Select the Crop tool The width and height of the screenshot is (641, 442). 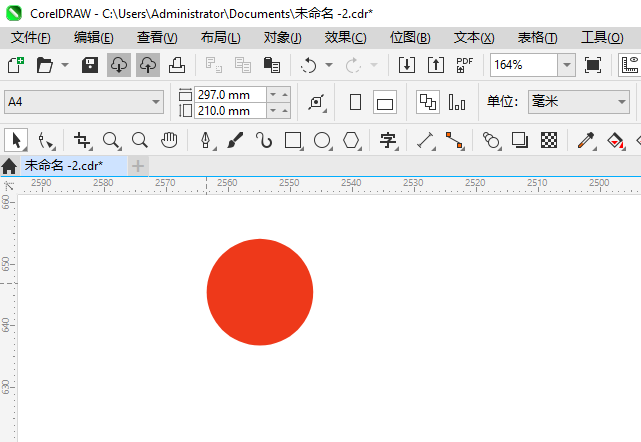point(83,141)
